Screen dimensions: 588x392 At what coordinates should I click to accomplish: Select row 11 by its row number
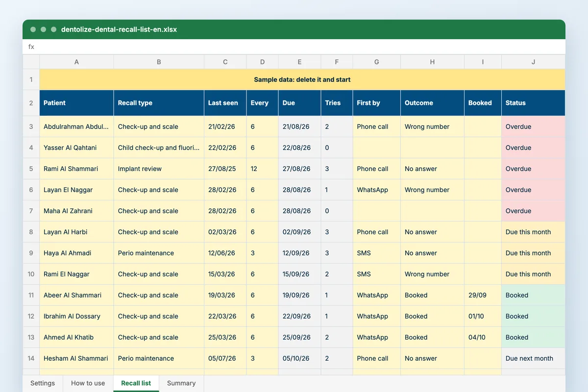31,295
